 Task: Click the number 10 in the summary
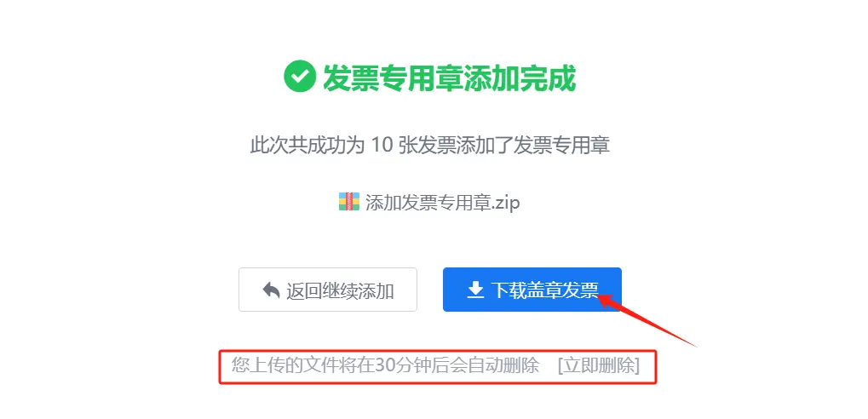(x=382, y=146)
